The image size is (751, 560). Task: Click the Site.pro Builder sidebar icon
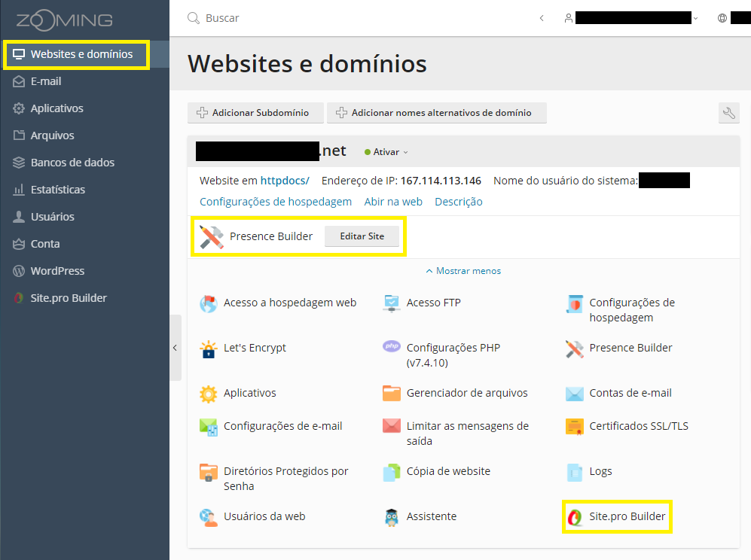click(x=19, y=298)
